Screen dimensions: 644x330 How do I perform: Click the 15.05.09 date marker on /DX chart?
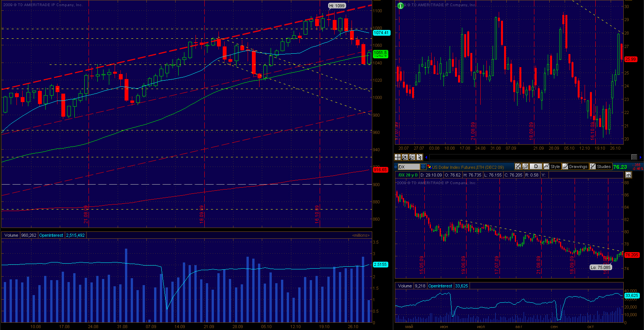(x=421, y=265)
